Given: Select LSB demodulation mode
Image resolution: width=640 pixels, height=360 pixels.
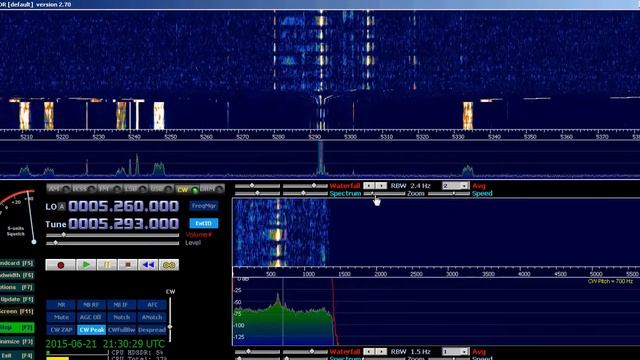Looking at the screenshot, I should click(x=135, y=189).
